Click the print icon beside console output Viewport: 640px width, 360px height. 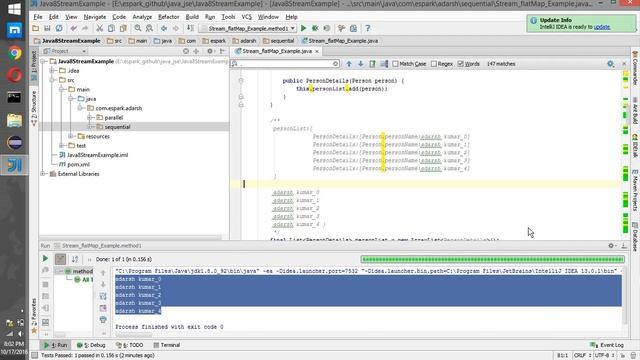click(x=103, y=320)
